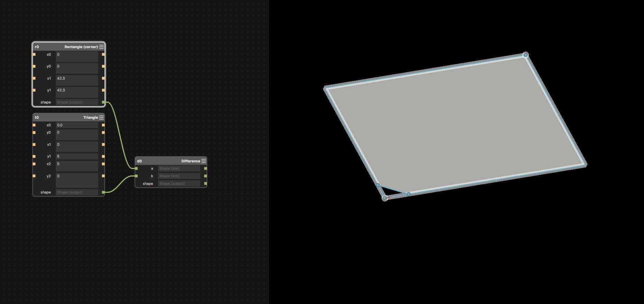Click the gray rectangle shape in the viewport
The height and width of the screenshot is (304, 644).
click(x=455, y=126)
